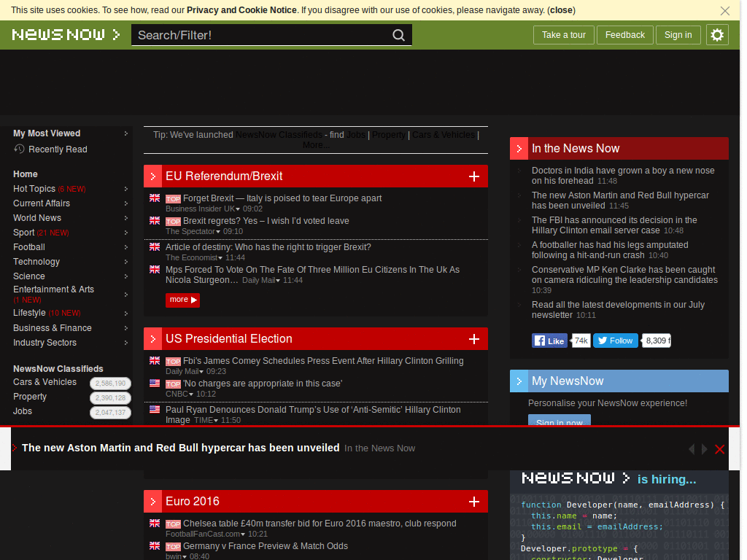Click the Sign in now button in My NewsNow
Viewport: 747px width, 560px height.
[560, 420]
